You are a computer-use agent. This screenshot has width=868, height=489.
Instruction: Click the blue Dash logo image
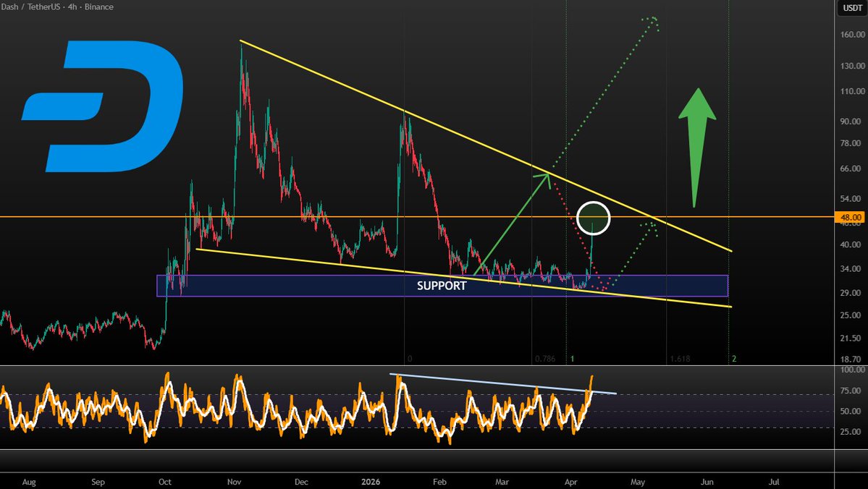(x=102, y=106)
